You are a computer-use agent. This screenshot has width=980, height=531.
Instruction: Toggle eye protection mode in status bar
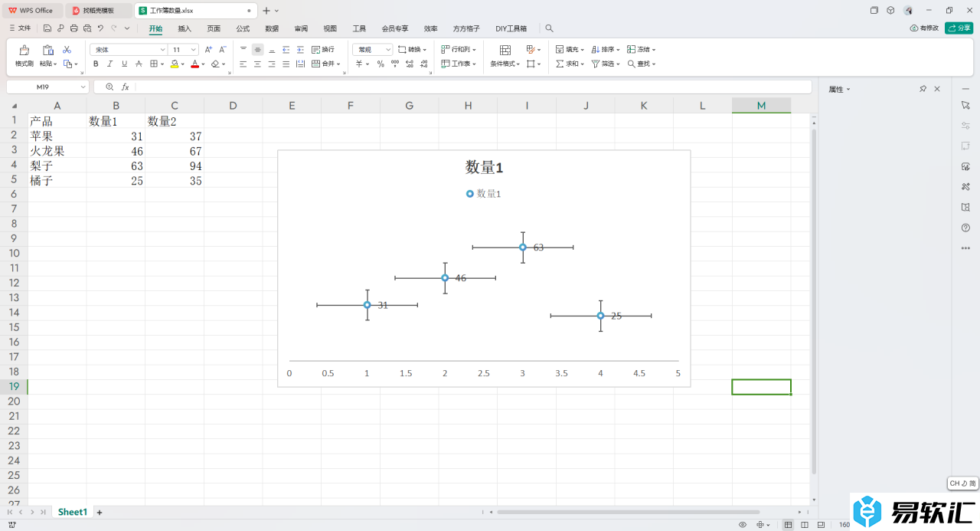pyautogui.click(x=742, y=525)
